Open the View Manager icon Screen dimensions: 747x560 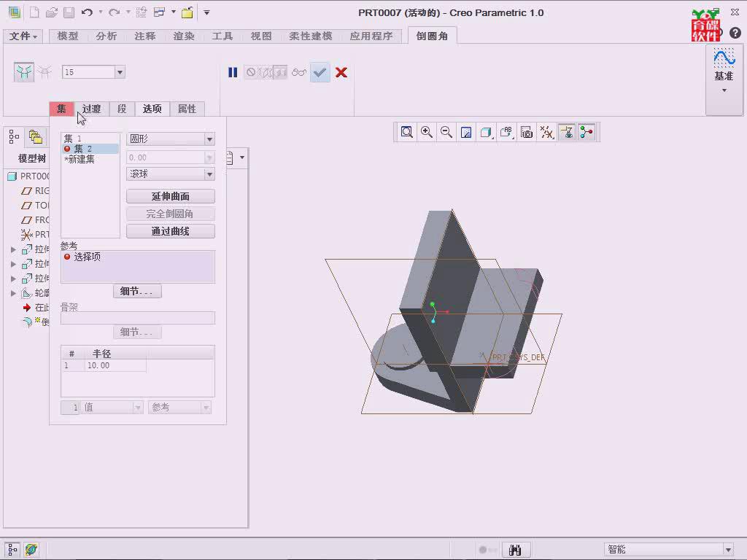click(x=527, y=133)
